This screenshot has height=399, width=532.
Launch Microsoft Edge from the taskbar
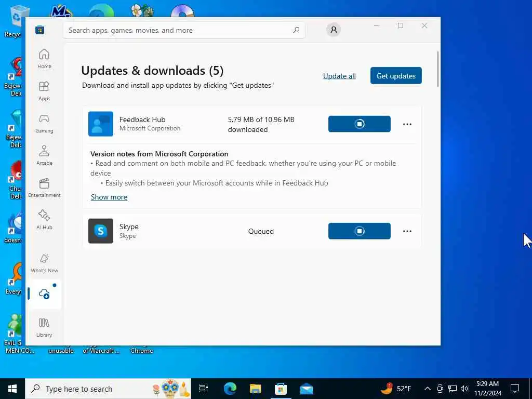(x=230, y=389)
